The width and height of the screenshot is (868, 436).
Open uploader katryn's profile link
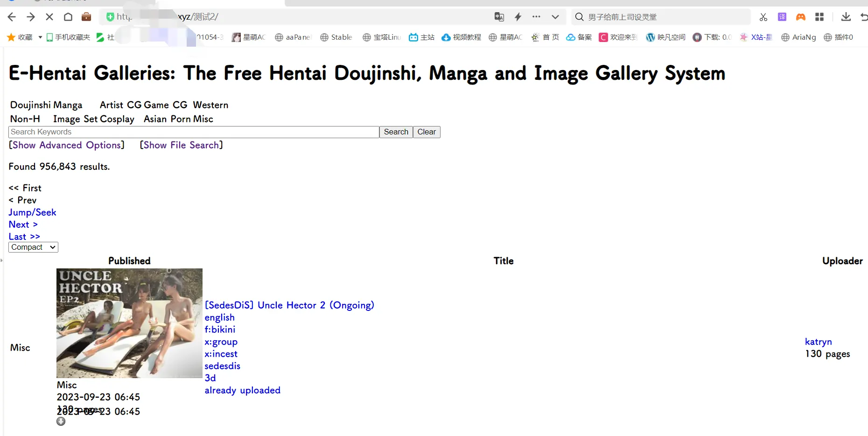(x=818, y=342)
